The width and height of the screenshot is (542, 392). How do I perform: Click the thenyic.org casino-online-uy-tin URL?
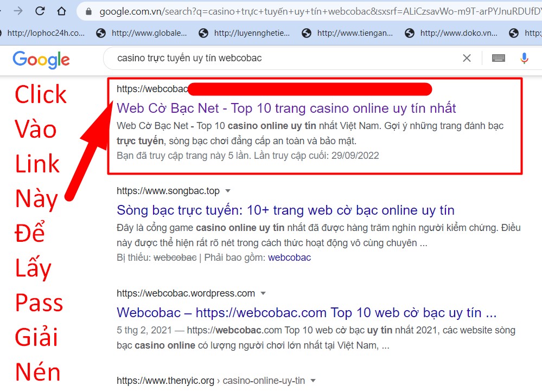tap(211, 381)
